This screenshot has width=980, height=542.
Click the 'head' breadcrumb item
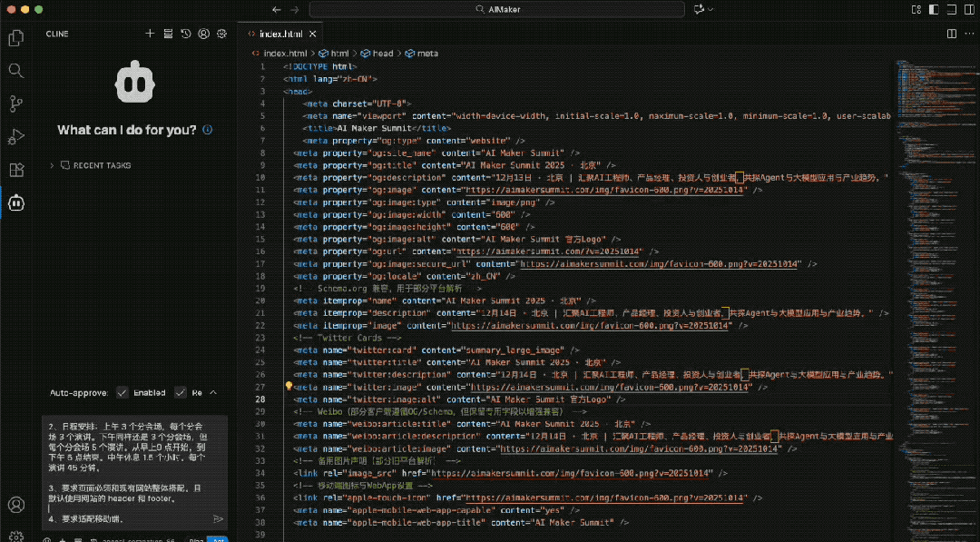pos(383,54)
